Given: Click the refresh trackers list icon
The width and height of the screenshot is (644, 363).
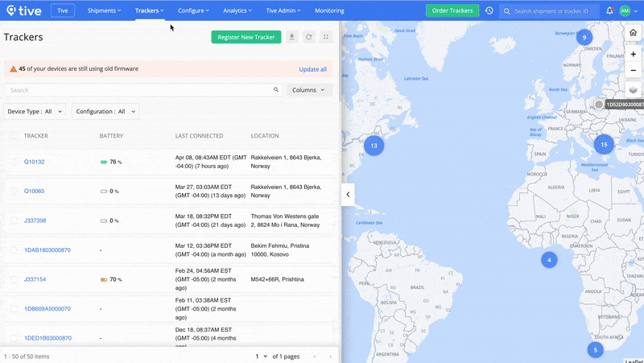Looking at the screenshot, I should [x=308, y=37].
